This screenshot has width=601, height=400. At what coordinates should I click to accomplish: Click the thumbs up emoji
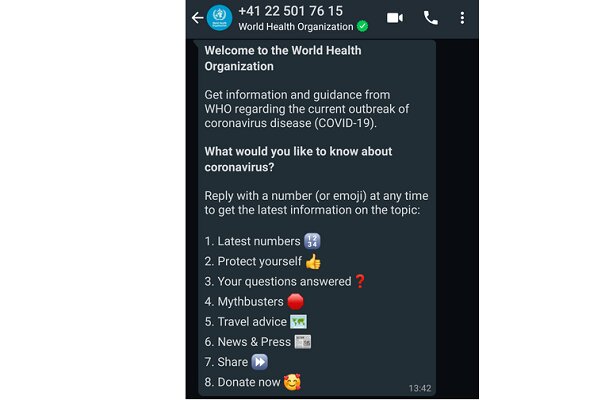click(x=313, y=262)
